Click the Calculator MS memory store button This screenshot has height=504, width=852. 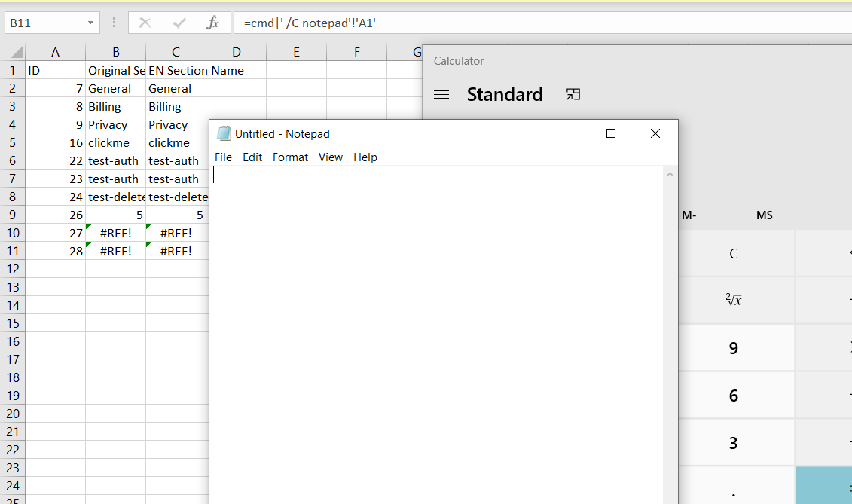point(765,215)
